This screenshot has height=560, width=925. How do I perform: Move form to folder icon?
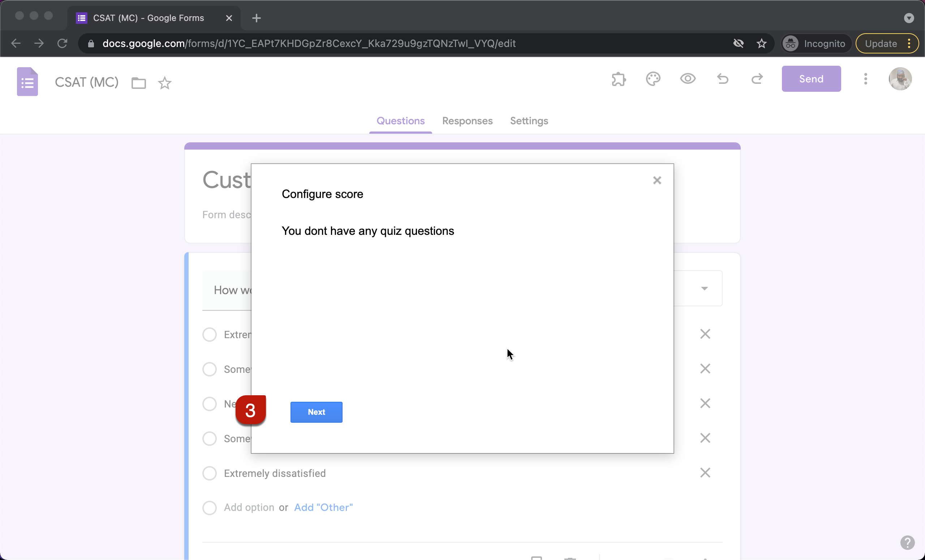[x=138, y=83]
